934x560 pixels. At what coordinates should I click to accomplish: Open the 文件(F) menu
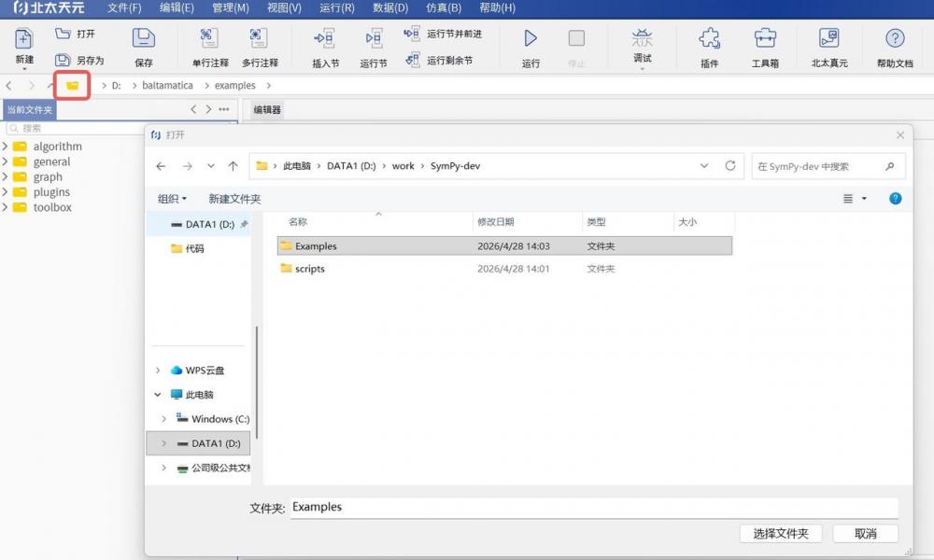click(124, 8)
